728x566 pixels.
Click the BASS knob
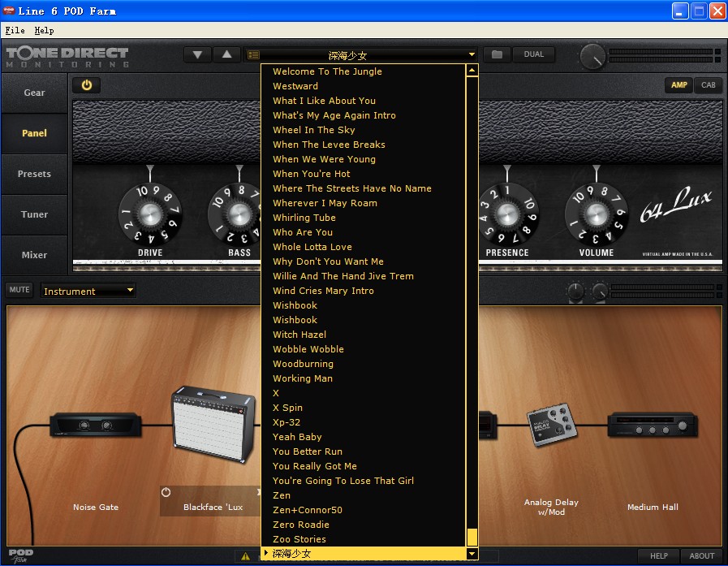(239, 214)
